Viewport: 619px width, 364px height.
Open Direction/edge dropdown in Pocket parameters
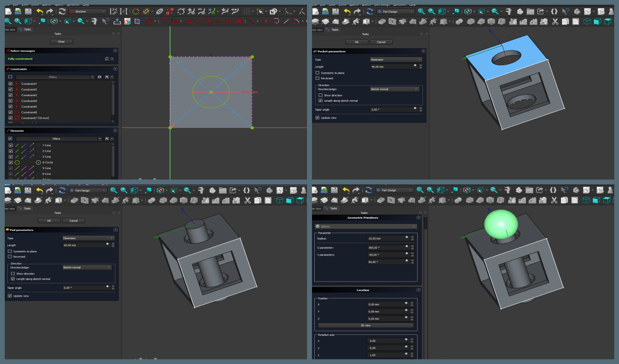point(395,89)
